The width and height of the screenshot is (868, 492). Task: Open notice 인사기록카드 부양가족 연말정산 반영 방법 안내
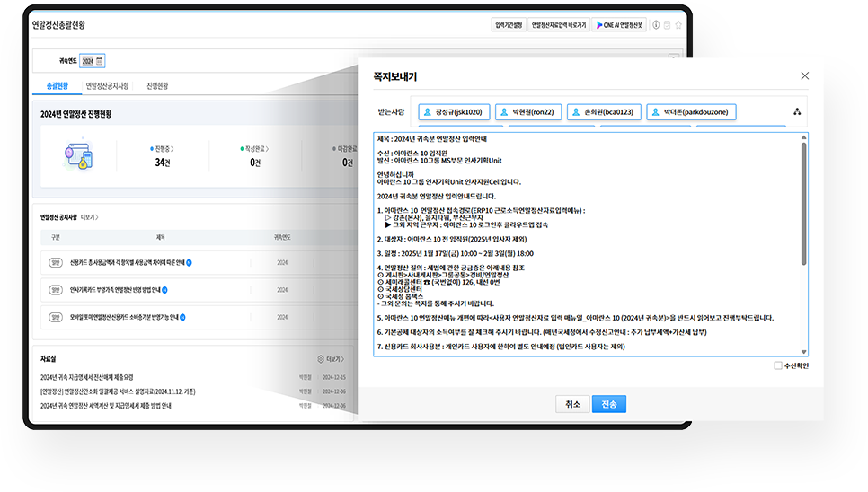point(115,290)
